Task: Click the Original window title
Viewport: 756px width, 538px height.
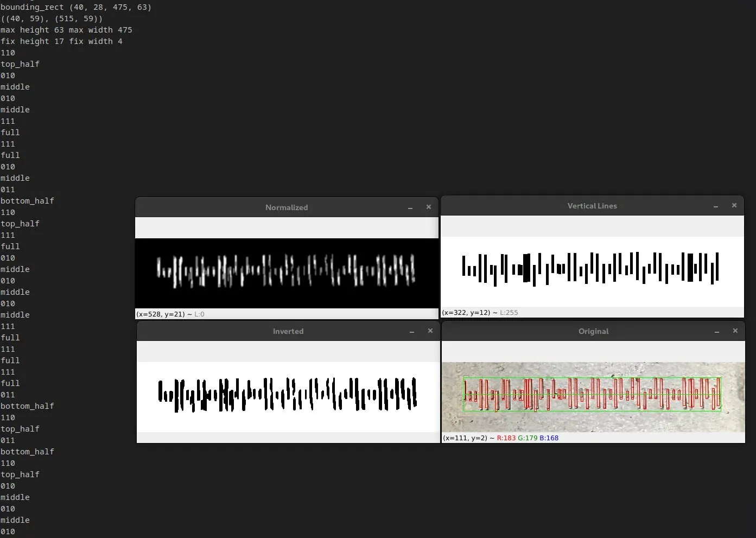Action: click(x=593, y=331)
